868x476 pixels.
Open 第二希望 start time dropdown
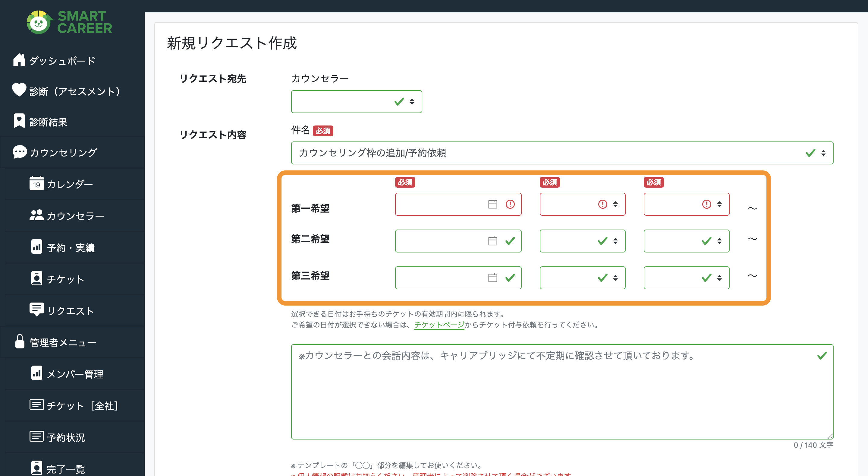(582, 241)
